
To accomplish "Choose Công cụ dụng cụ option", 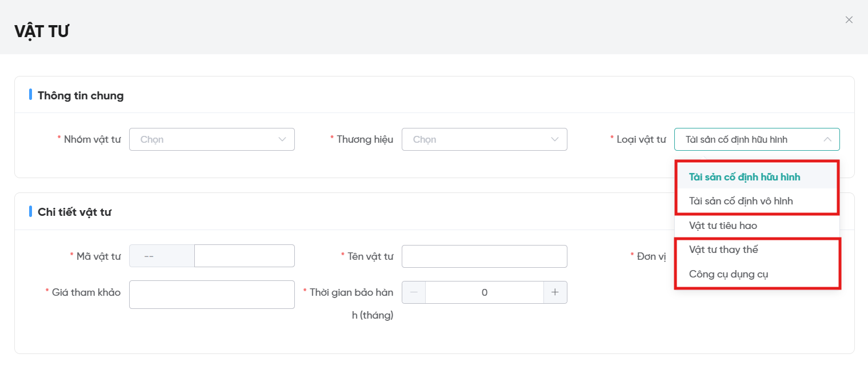I will (x=729, y=274).
